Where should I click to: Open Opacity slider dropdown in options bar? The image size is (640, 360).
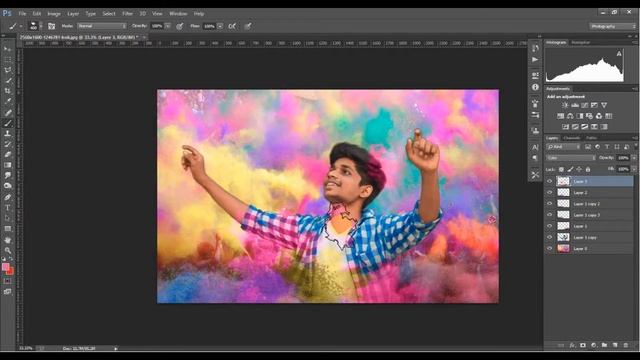click(x=168, y=26)
